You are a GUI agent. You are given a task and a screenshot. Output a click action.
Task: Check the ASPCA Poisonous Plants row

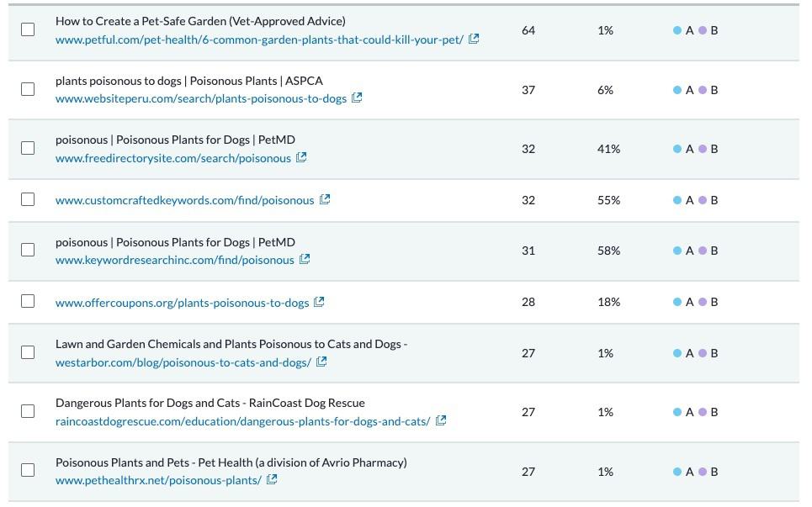click(28, 88)
